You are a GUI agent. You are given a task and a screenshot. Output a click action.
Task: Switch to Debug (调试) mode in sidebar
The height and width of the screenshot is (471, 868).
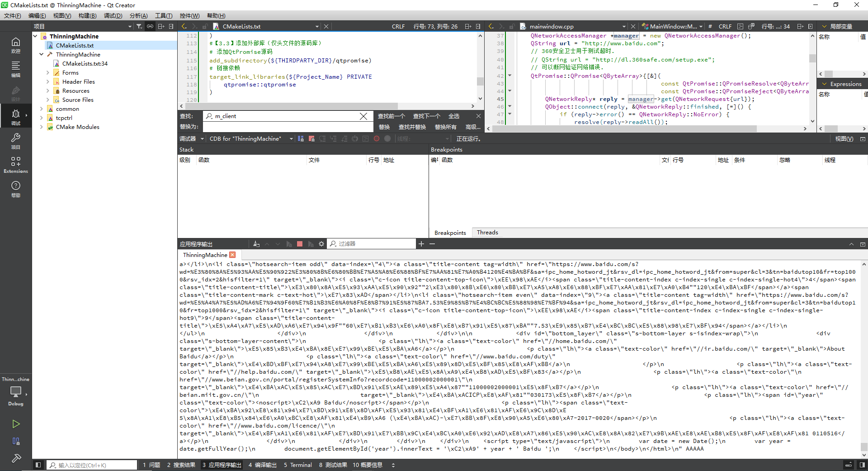coord(16,117)
